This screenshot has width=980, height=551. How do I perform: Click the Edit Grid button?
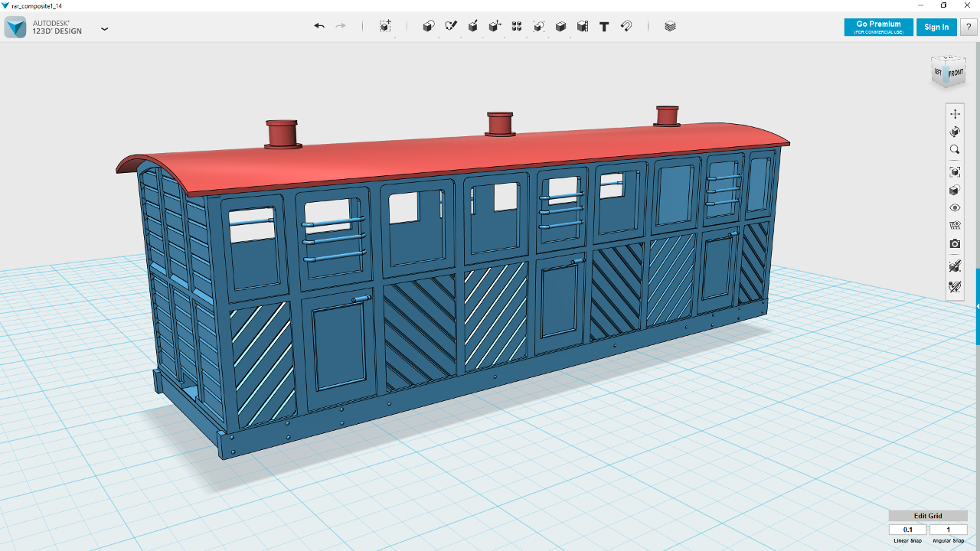927,516
